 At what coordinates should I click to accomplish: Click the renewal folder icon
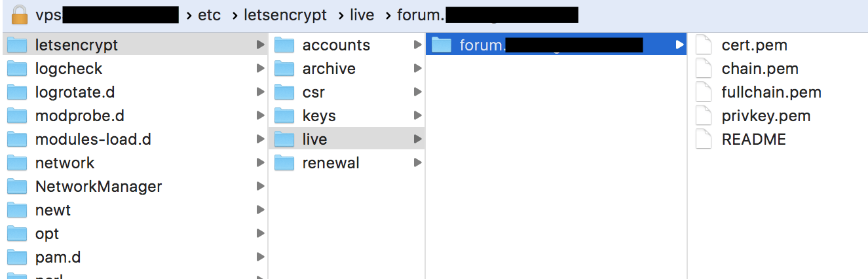284,163
